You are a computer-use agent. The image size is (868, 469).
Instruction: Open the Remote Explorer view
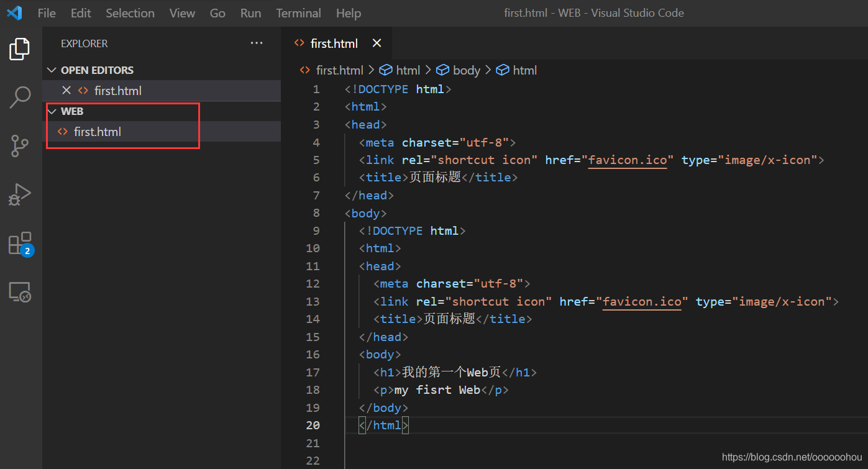pos(20,292)
